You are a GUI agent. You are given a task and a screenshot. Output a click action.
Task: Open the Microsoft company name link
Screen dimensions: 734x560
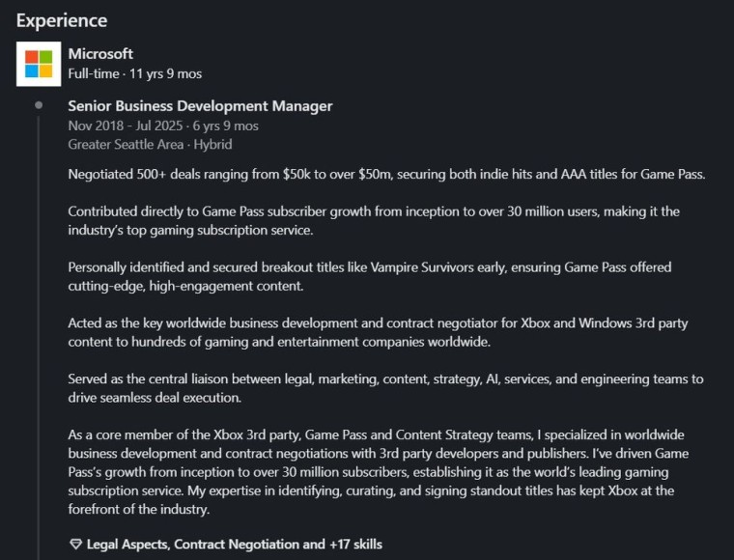coord(100,54)
